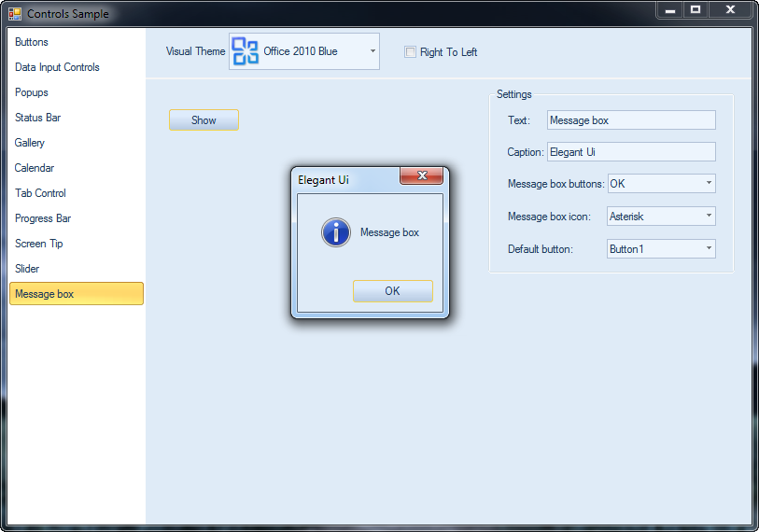Image resolution: width=759 pixels, height=532 pixels.
Task: Click the 'Message box' text inside dialog
Action: (x=389, y=232)
